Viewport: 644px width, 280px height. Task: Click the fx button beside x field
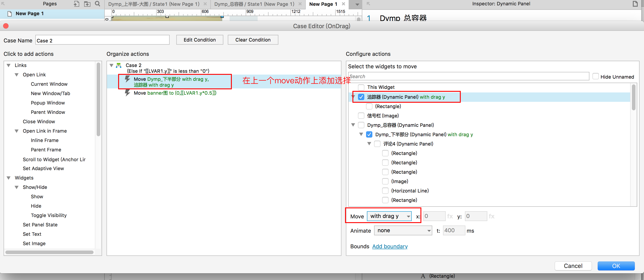(x=450, y=216)
